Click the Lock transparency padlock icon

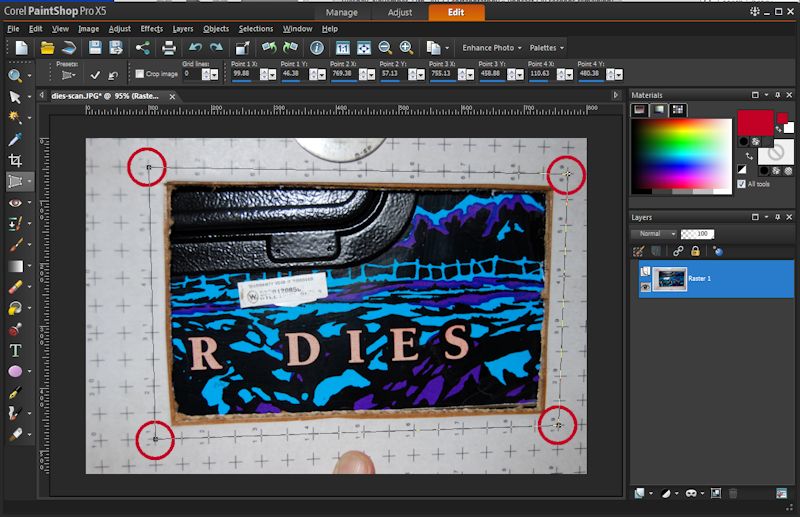click(x=695, y=251)
